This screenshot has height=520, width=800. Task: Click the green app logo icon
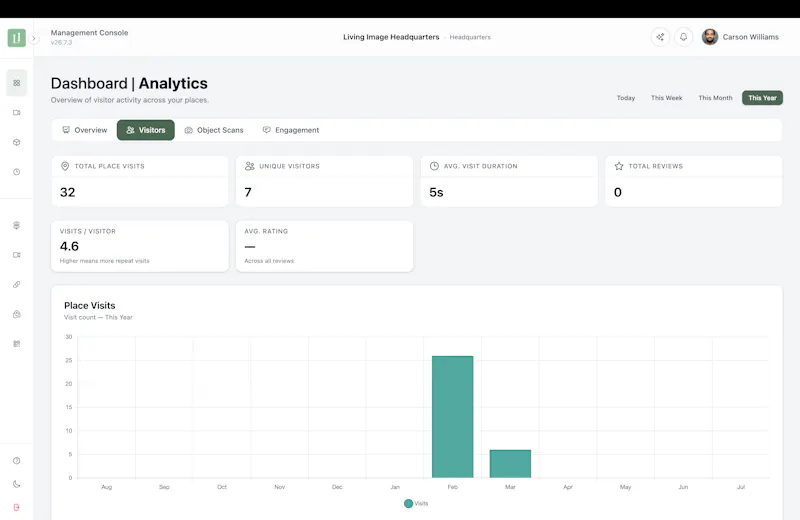pos(16,38)
